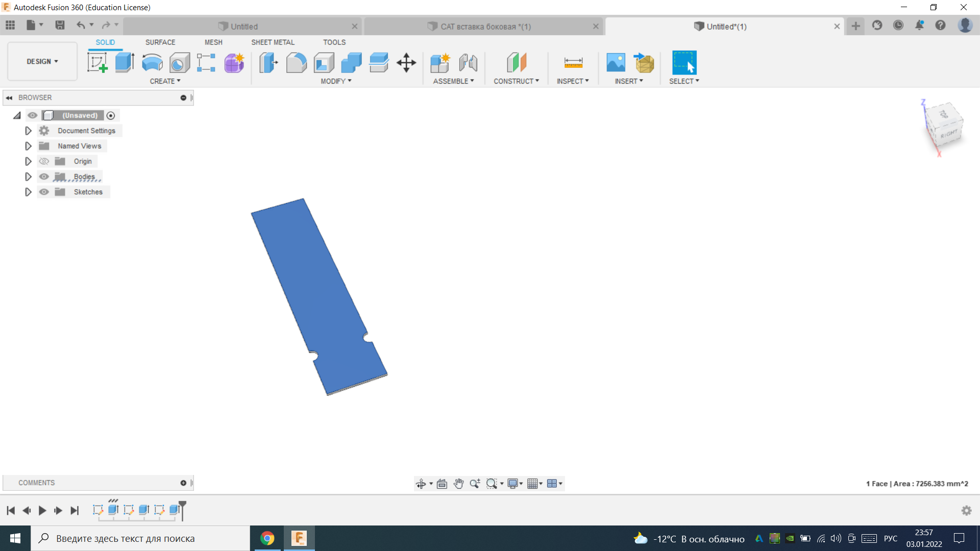Click the Comments panel header
This screenshot has width=980, height=551.
click(x=36, y=483)
